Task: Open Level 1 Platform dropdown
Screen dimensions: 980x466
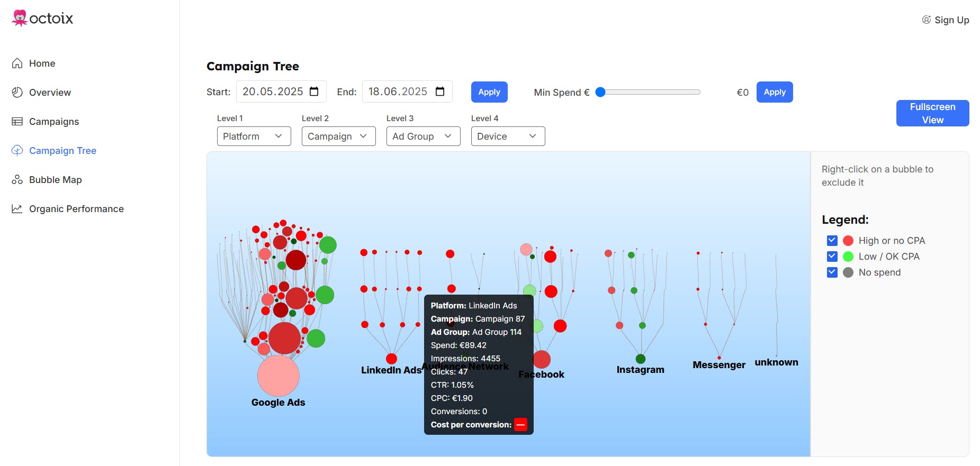Action: point(254,136)
